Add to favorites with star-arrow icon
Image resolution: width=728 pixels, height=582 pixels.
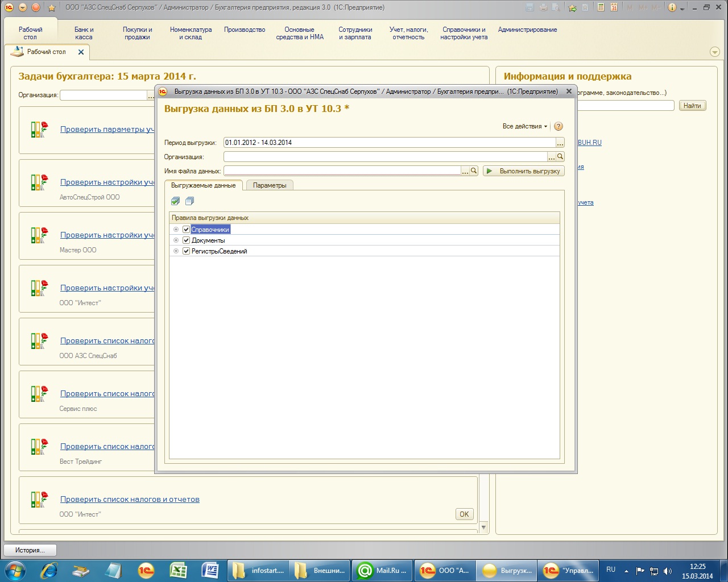pos(572,7)
